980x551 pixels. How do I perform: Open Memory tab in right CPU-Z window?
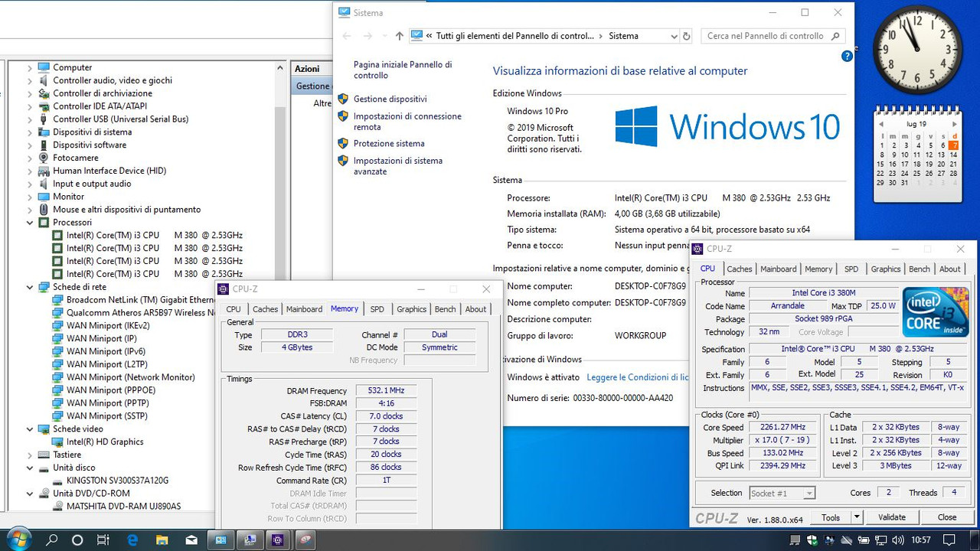point(818,269)
